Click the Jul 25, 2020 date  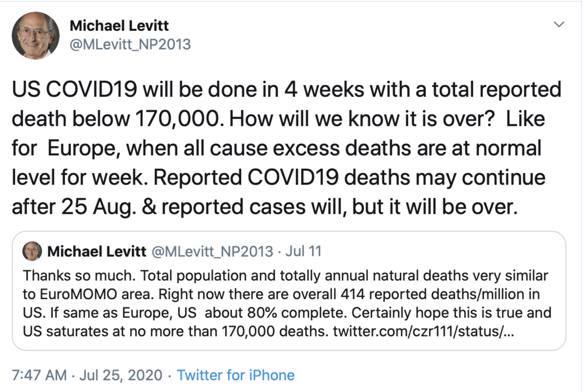coord(121,375)
